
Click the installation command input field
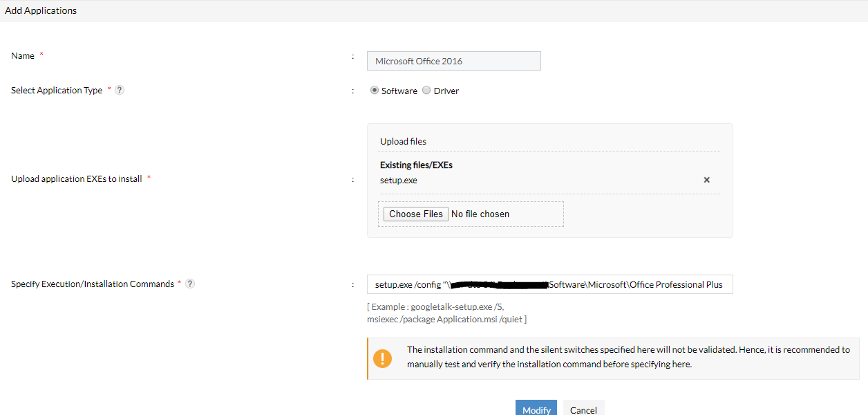550,284
